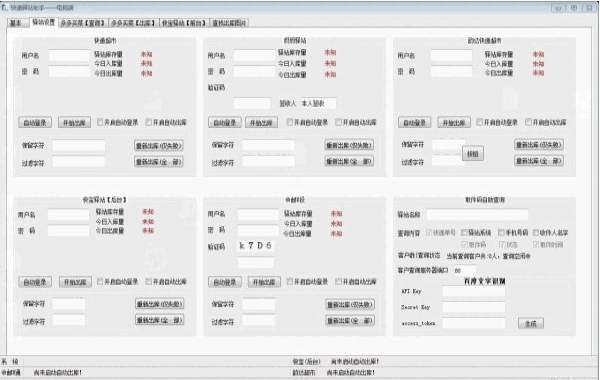
Task: Focus the 用户名 field in the 韵达快递超市 panel
Action: click(452, 55)
